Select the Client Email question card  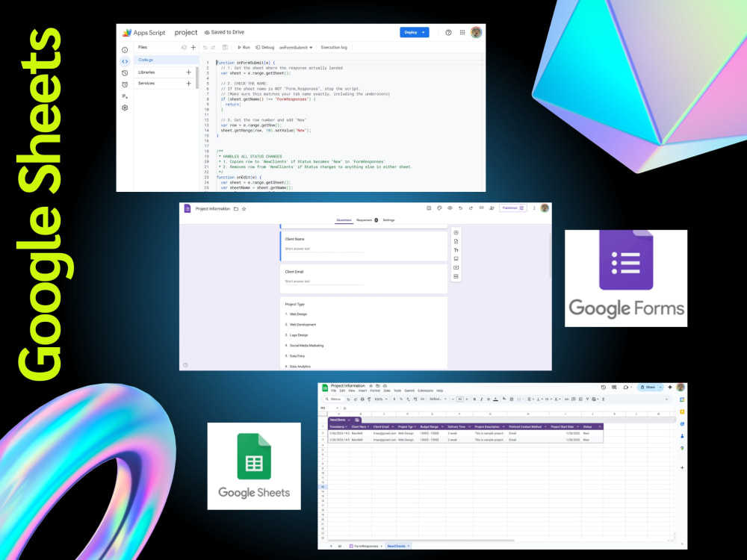tap(364, 279)
